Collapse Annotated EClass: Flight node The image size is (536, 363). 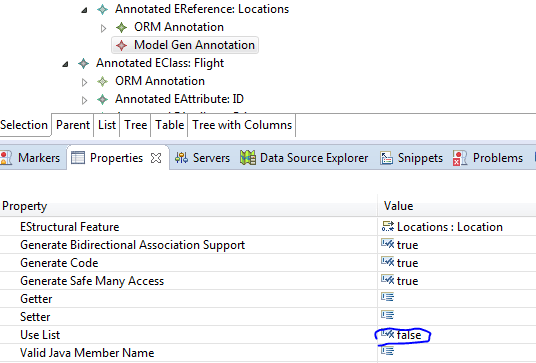65,64
